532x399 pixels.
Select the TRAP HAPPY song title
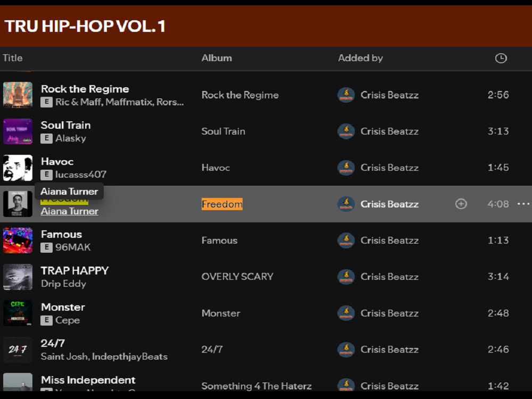click(x=74, y=270)
